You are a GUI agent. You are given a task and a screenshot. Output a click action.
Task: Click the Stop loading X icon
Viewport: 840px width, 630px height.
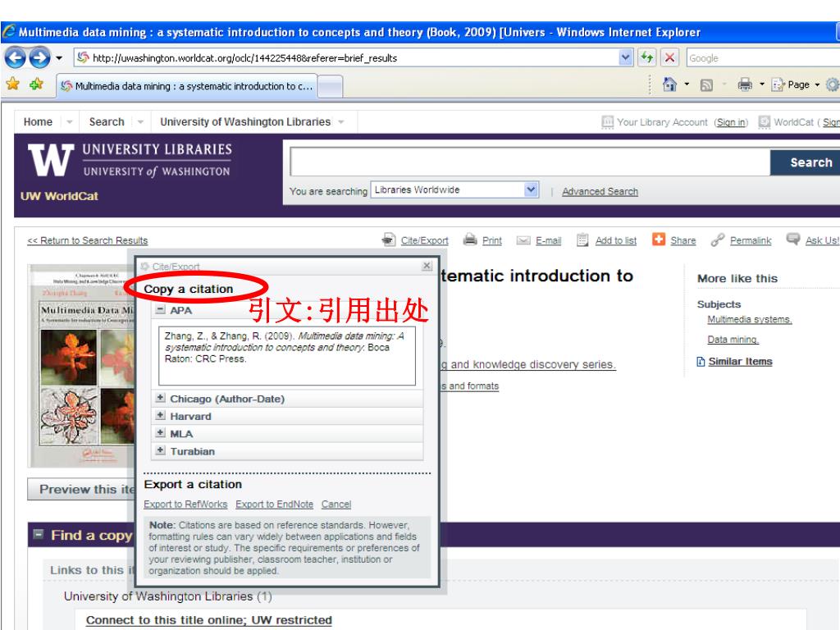pyautogui.click(x=669, y=57)
